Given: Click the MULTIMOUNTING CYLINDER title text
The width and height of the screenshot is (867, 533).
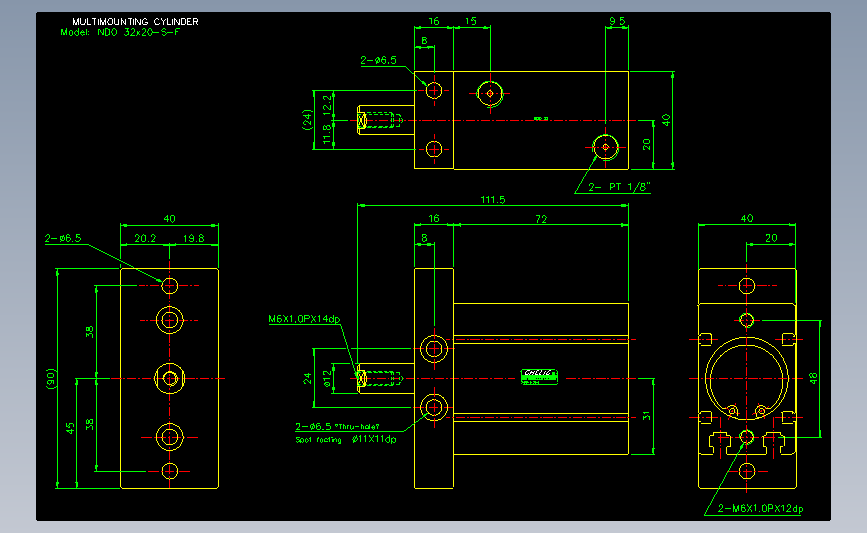Looking at the screenshot, I should 135,22.
